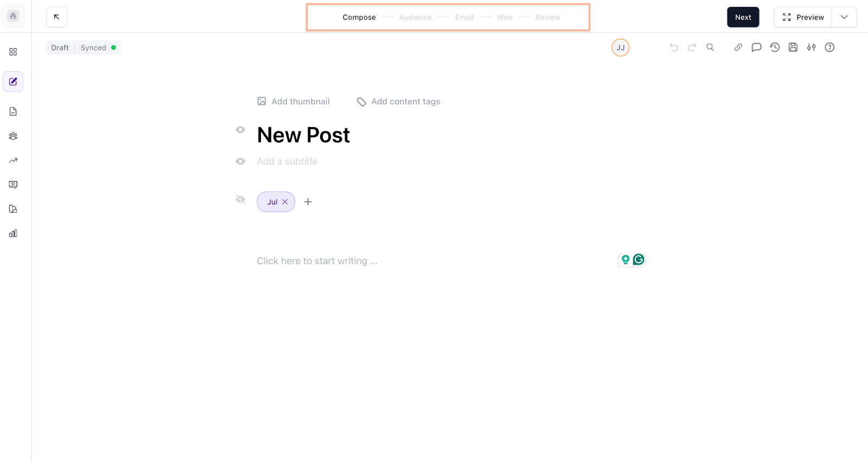This screenshot has height=462, width=868.
Task: Click the save disk icon
Action: pos(793,48)
